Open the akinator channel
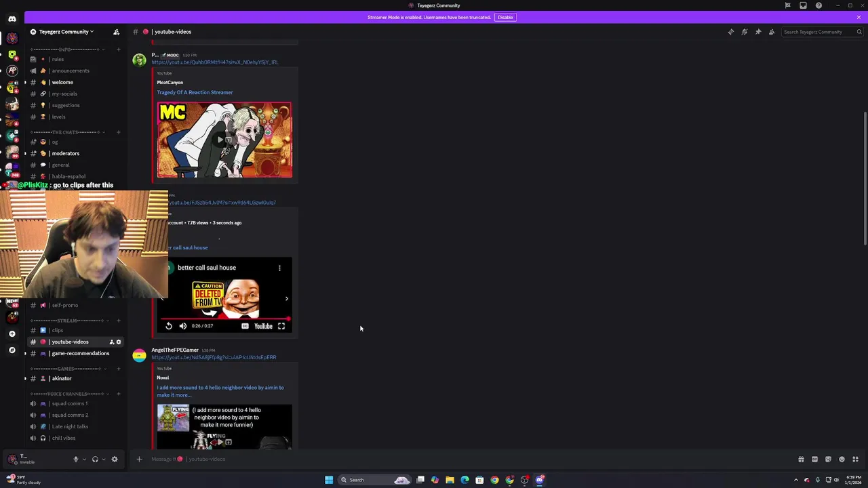The width and height of the screenshot is (868, 488). [75, 378]
